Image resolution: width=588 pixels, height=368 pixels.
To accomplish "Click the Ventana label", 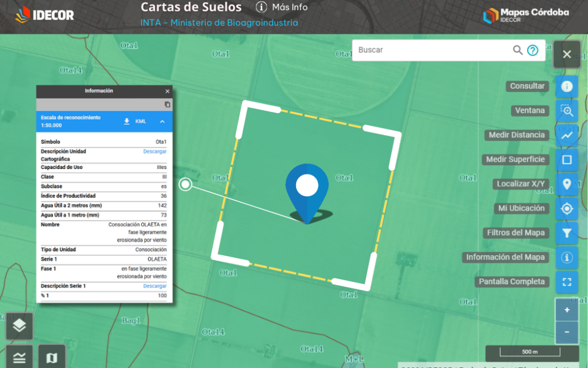I will pos(530,110).
